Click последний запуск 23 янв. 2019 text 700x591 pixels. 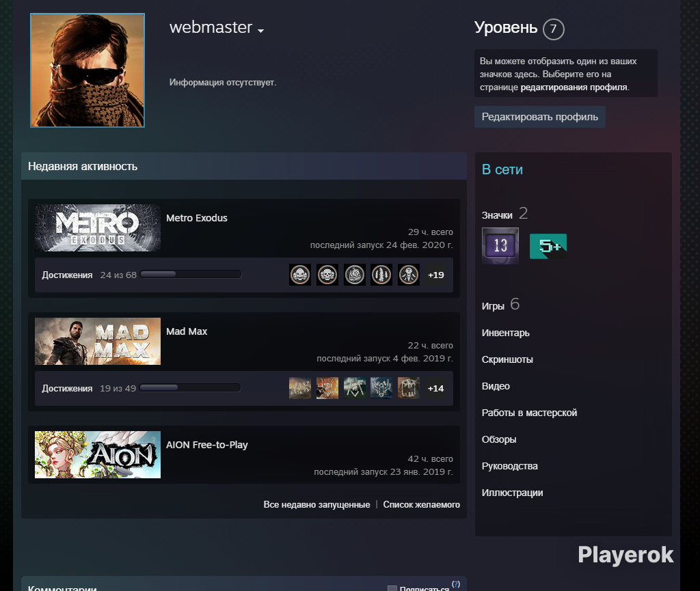[383, 471]
